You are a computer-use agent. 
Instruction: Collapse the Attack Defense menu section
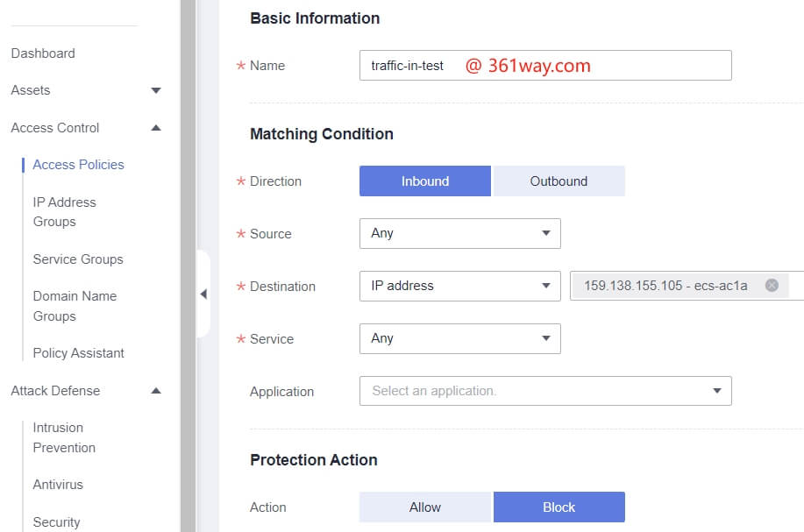156,391
